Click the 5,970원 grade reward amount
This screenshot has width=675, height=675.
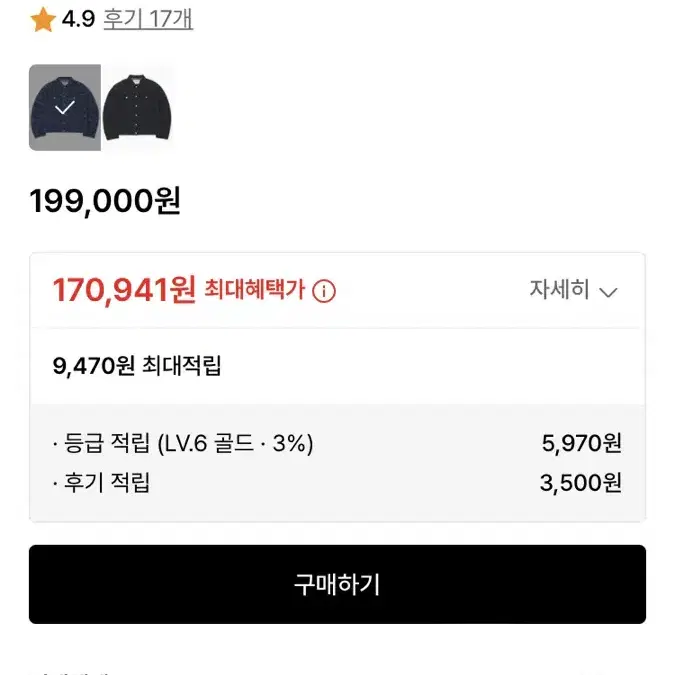pos(582,443)
